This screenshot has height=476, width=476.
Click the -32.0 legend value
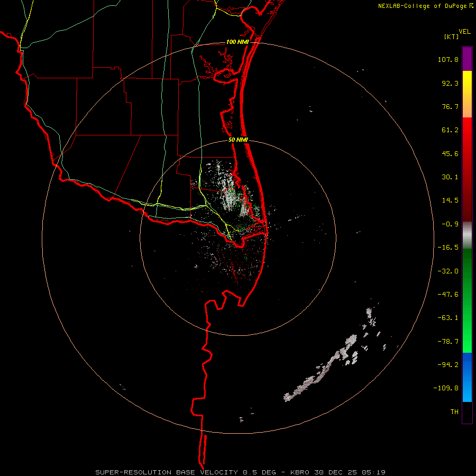click(448, 271)
